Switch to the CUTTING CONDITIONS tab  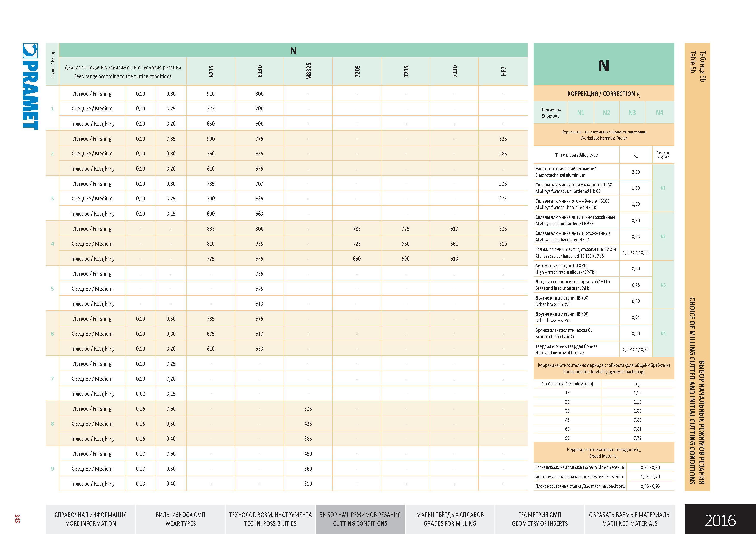point(360,519)
